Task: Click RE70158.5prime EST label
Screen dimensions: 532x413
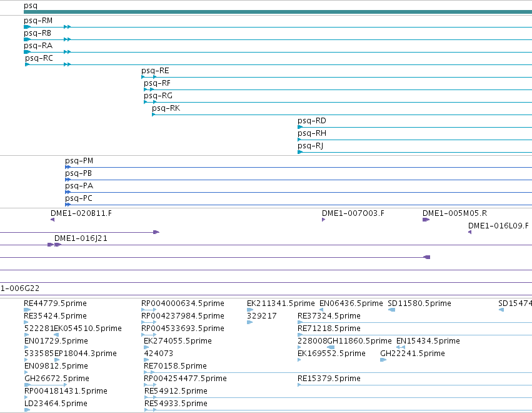Action: tap(176, 366)
